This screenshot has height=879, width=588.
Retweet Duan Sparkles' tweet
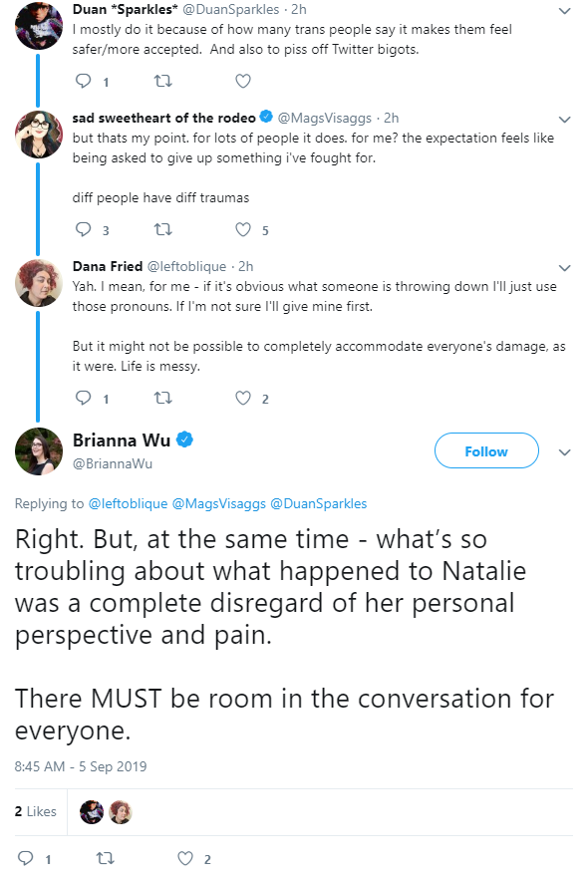tap(163, 82)
